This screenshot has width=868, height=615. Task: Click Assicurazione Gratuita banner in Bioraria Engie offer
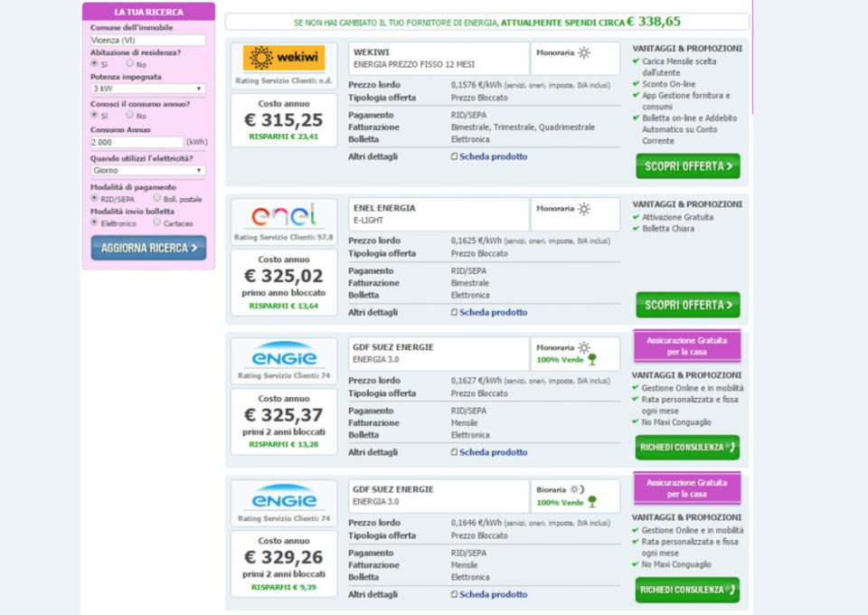click(x=687, y=488)
